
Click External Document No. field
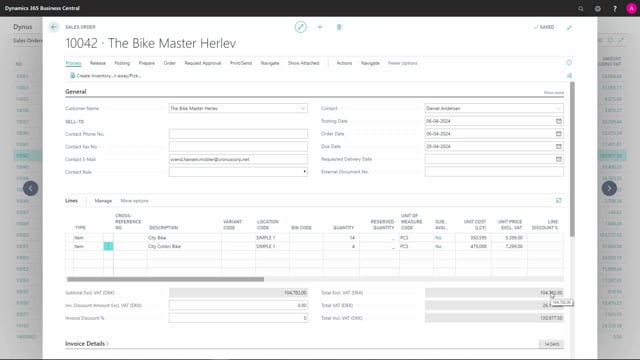pyautogui.click(x=494, y=172)
